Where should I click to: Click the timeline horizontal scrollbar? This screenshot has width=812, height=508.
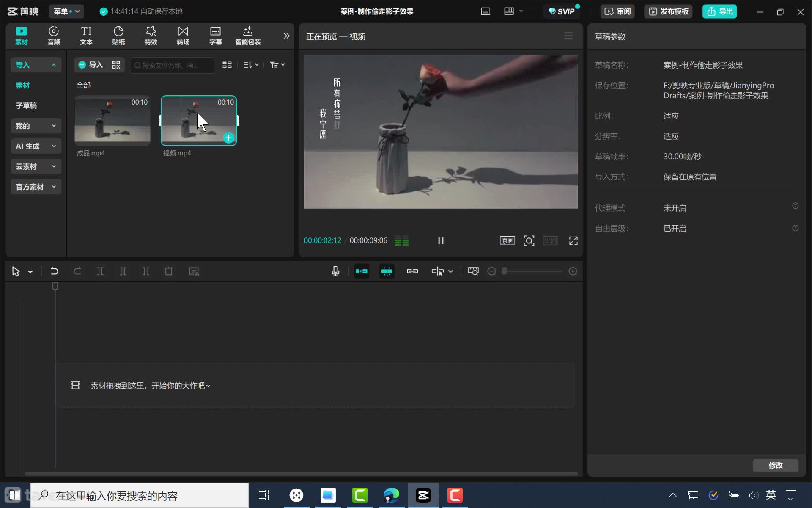tap(301, 473)
